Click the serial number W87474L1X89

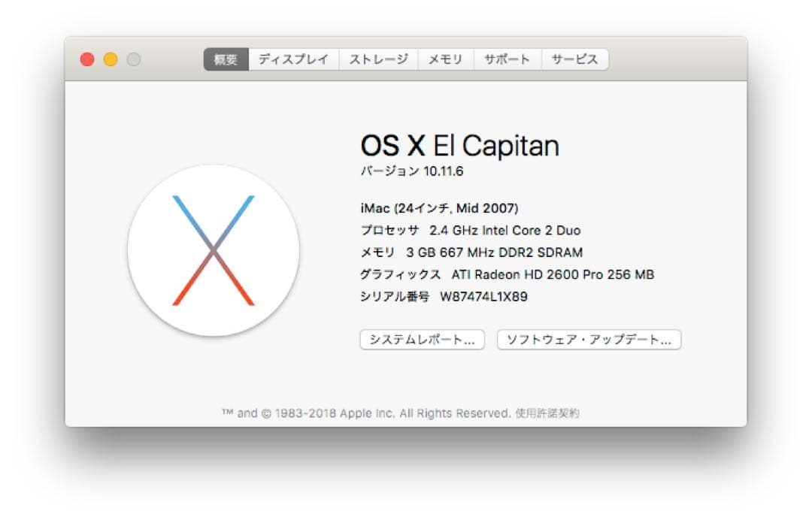tap(444, 297)
